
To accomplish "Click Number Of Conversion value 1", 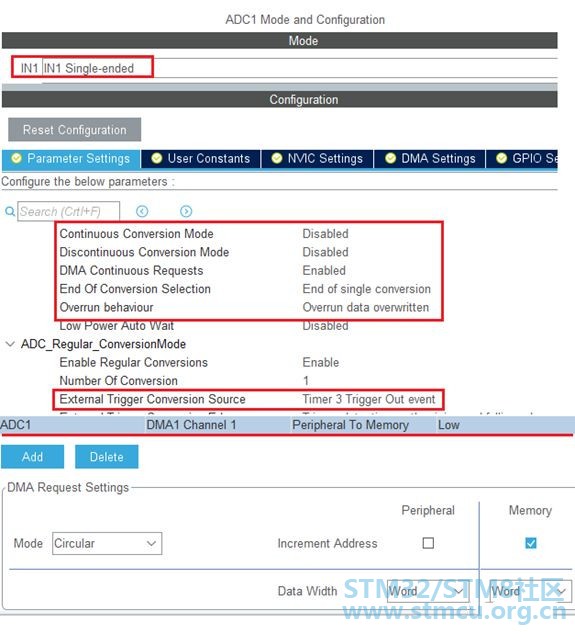I will [x=306, y=381].
